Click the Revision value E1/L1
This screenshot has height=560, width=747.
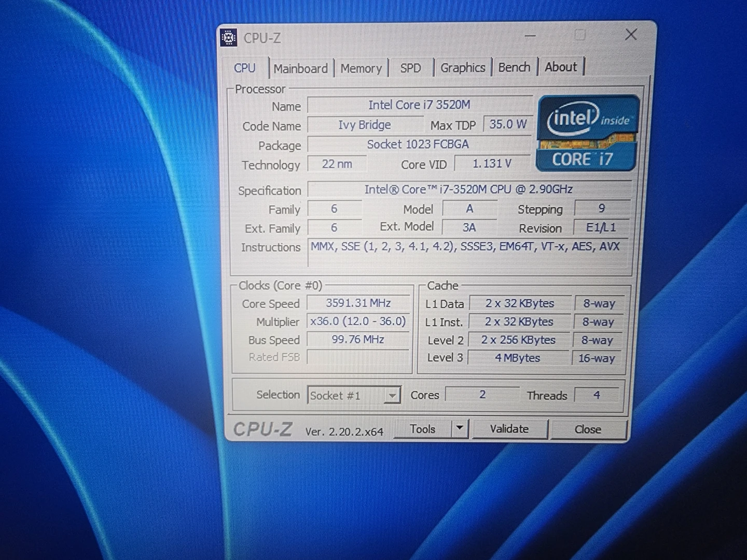pyautogui.click(x=601, y=228)
